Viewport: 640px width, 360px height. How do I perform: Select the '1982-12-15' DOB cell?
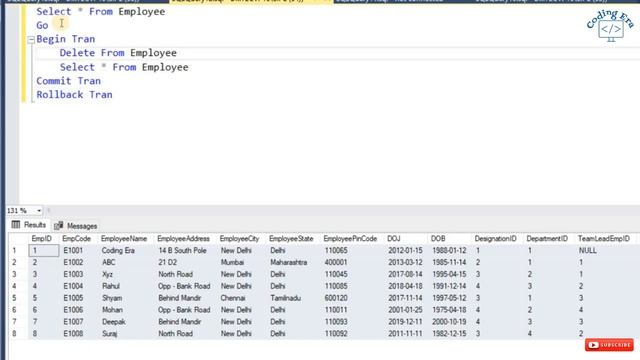[449, 333]
